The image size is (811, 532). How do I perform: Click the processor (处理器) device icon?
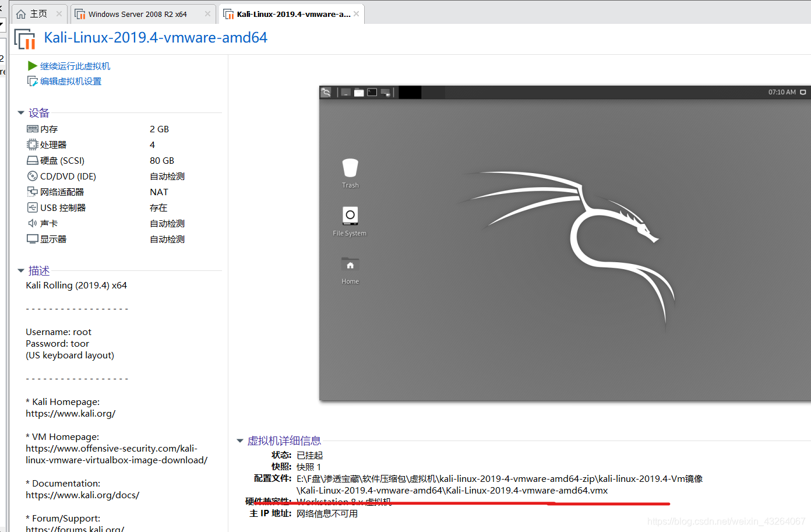33,145
